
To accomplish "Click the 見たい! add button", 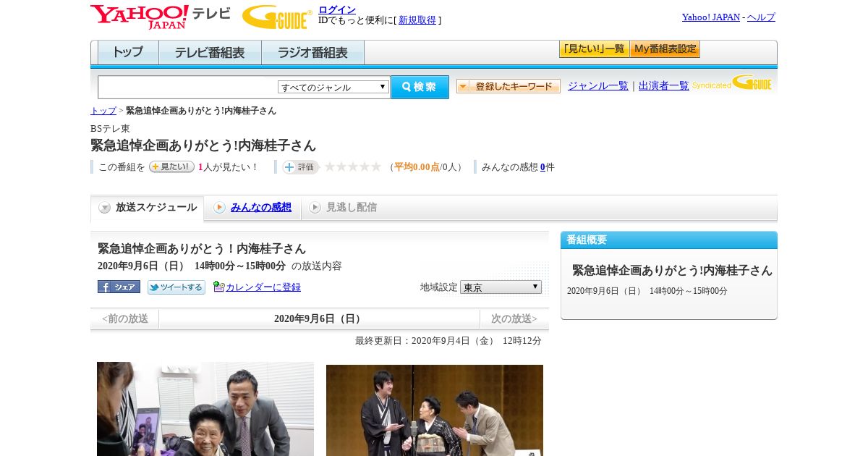I will point(171,166).
